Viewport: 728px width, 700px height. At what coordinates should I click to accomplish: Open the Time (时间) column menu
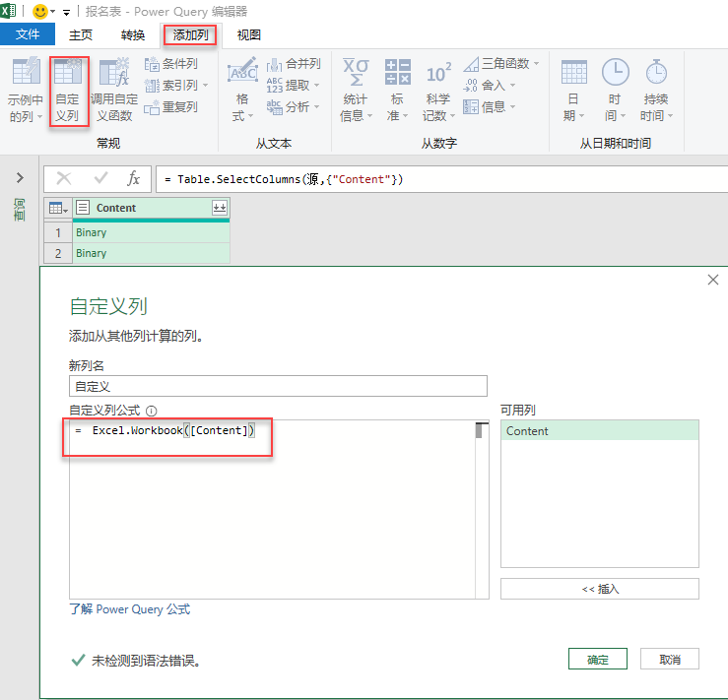[x=615, y=90]
